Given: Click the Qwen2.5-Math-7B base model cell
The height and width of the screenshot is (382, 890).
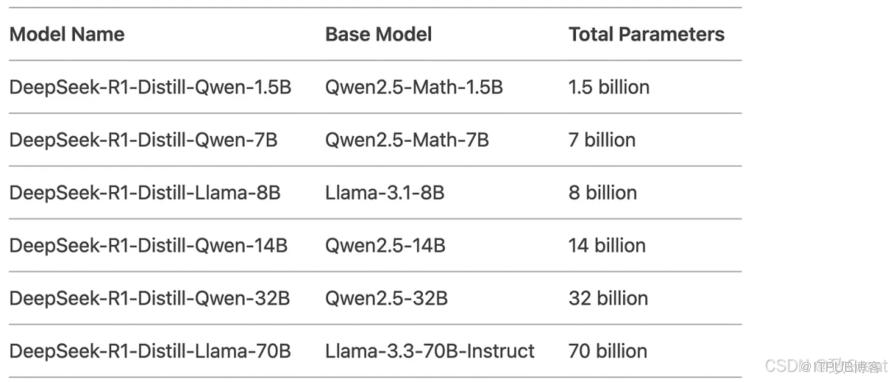Looking at the screenshot, I should (407, 140).
